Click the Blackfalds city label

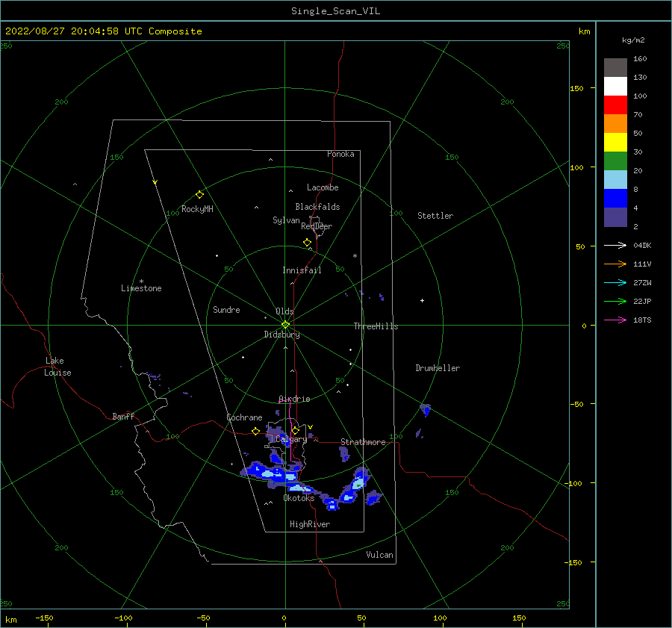pos(317,207)
